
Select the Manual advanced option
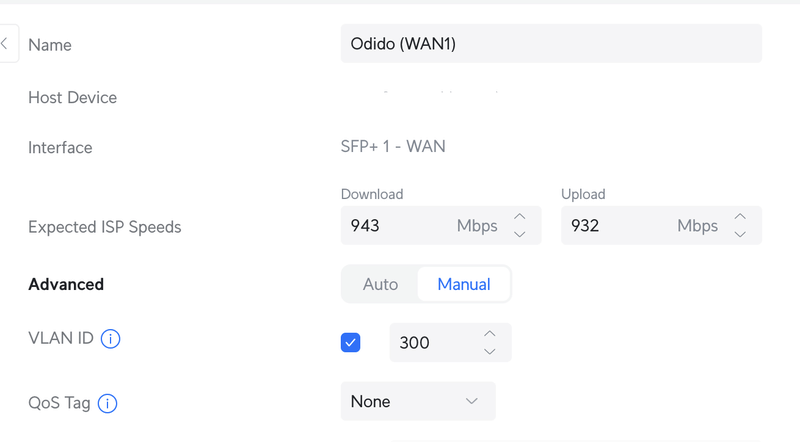[464, 284]
